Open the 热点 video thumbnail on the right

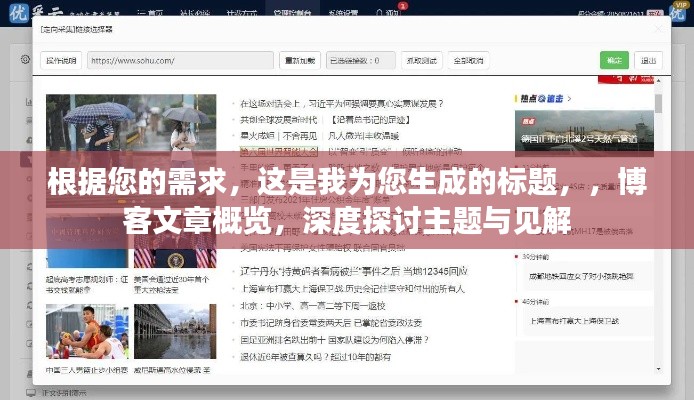click(x=585, y=131)
